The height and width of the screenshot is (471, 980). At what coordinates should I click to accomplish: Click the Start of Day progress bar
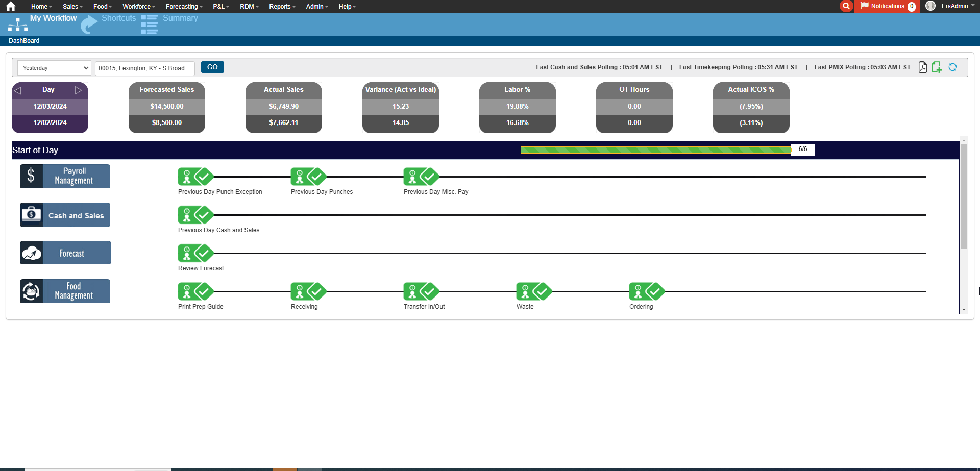coord(656,150)
